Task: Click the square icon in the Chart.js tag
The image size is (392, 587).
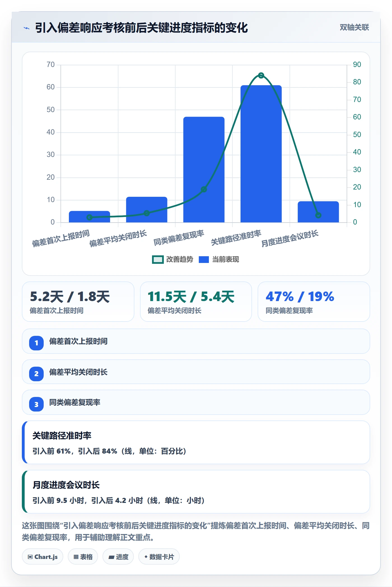Action: pos(30,557)
